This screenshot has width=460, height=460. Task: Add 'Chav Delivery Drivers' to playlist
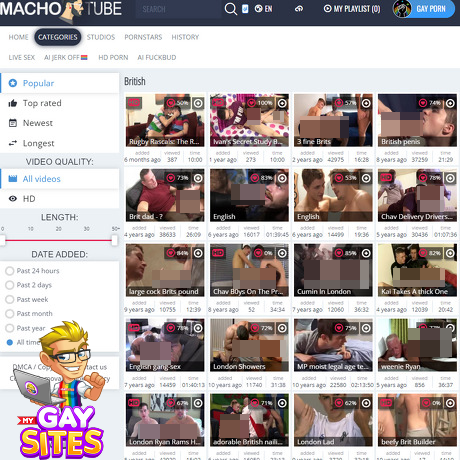point(450,178)
